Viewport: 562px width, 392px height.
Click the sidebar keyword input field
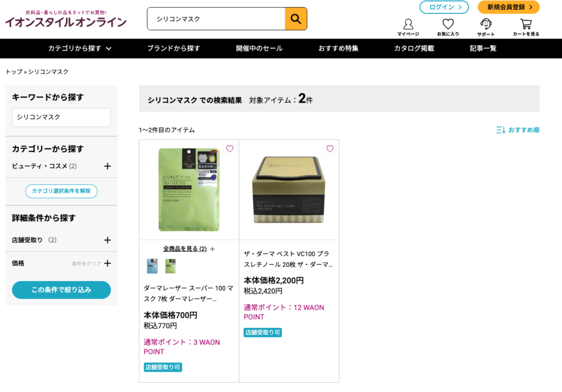(61, 117)
